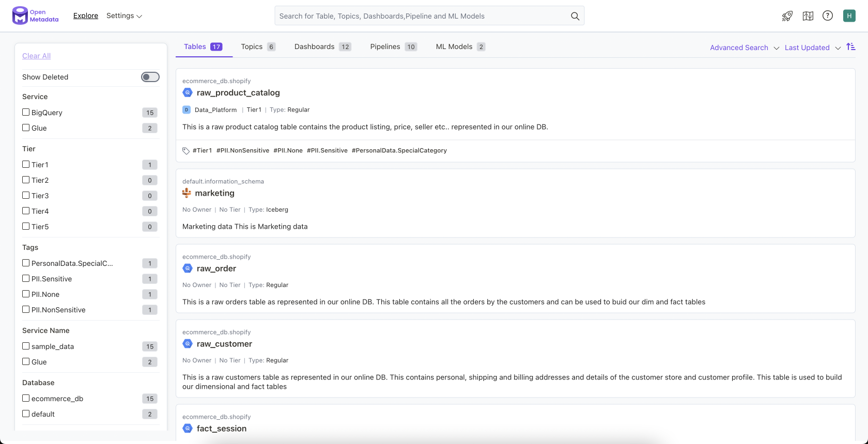Viewport: 868px width, 444px height.
Task: Click the tag icon under raw_product_catalog
Action: pos(186,151)
